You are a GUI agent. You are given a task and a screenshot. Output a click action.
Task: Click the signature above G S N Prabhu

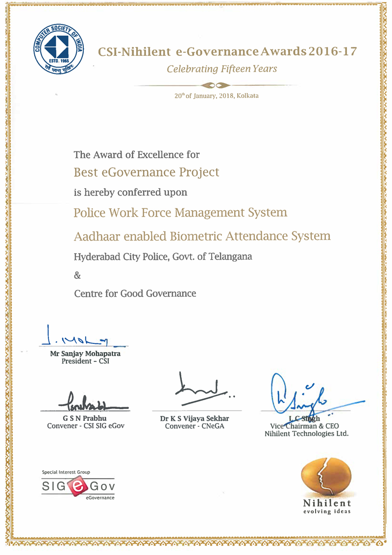click(x=93, y=402)
